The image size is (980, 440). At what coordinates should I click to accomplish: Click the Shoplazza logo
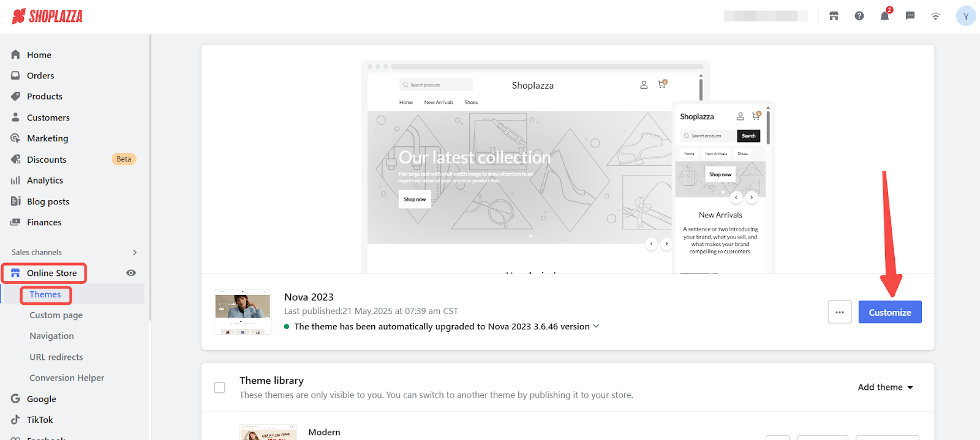[x=47, y=17]
